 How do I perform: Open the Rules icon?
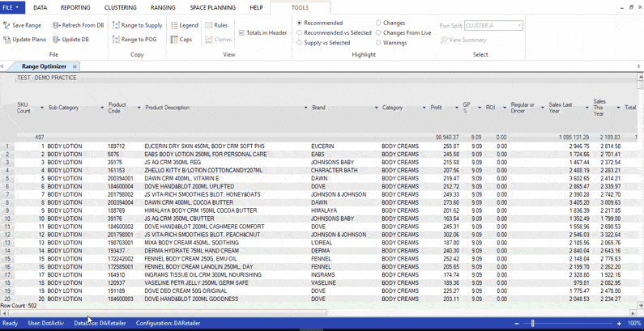coord(209,25)
